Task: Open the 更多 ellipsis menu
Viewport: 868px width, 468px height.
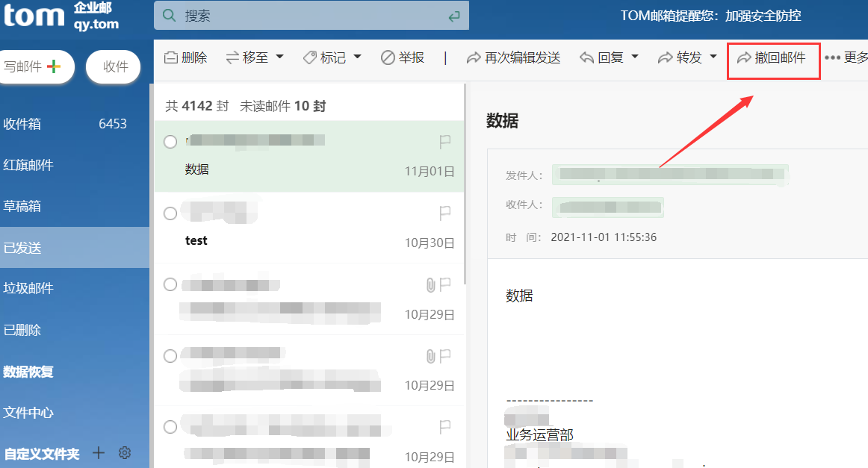Action: [846, 57]
